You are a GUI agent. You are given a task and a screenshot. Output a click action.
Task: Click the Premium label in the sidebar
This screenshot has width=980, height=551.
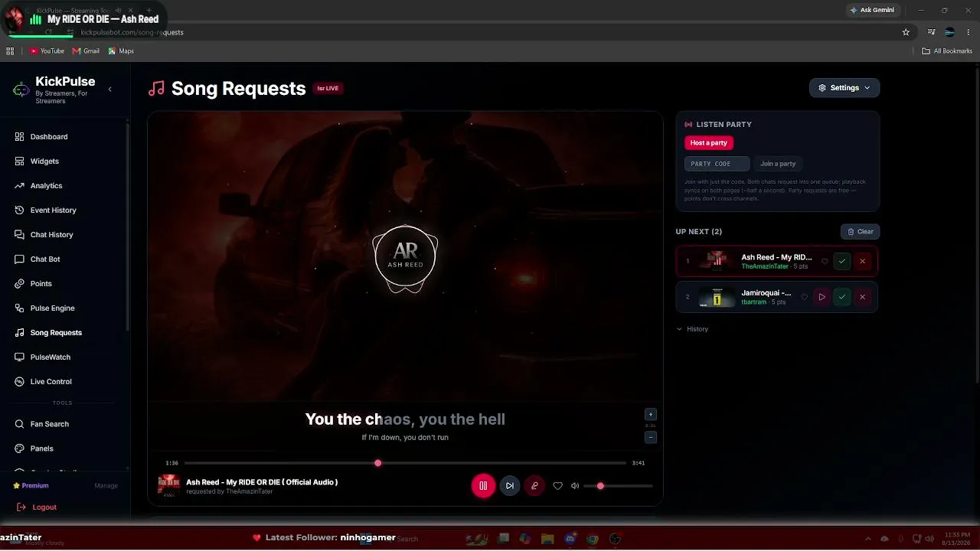click(31, 486)
